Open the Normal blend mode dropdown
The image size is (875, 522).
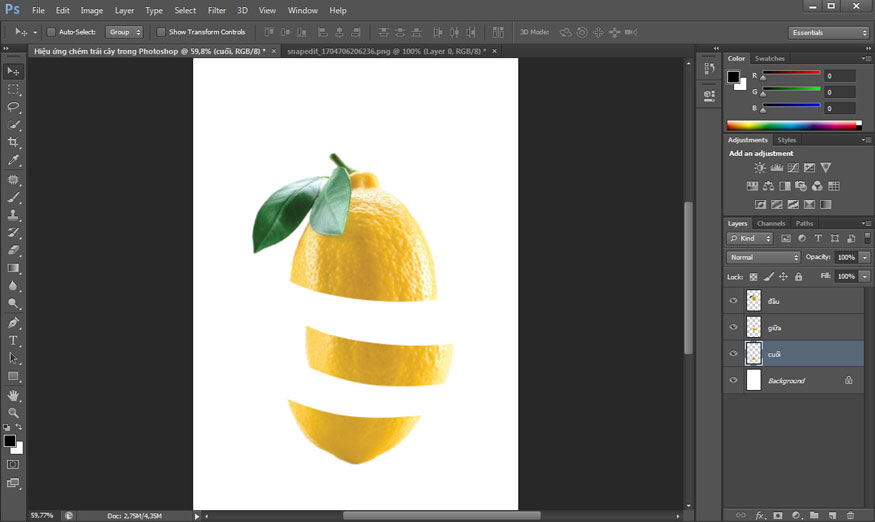(x=763, y=257)
